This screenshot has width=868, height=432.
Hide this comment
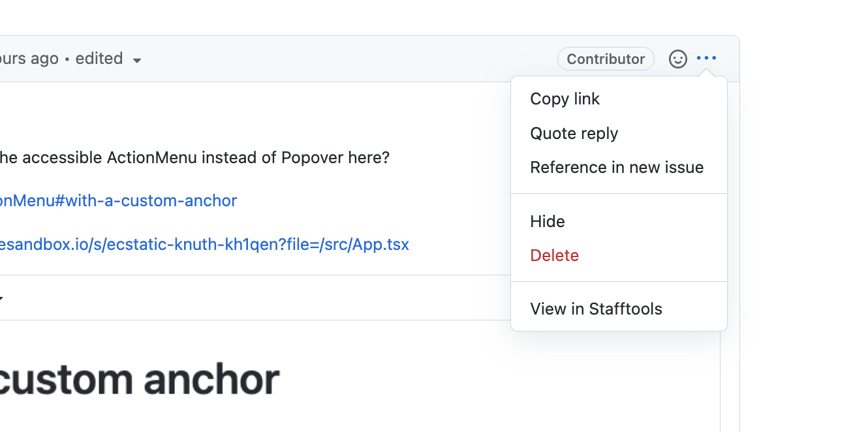point(547,221)
